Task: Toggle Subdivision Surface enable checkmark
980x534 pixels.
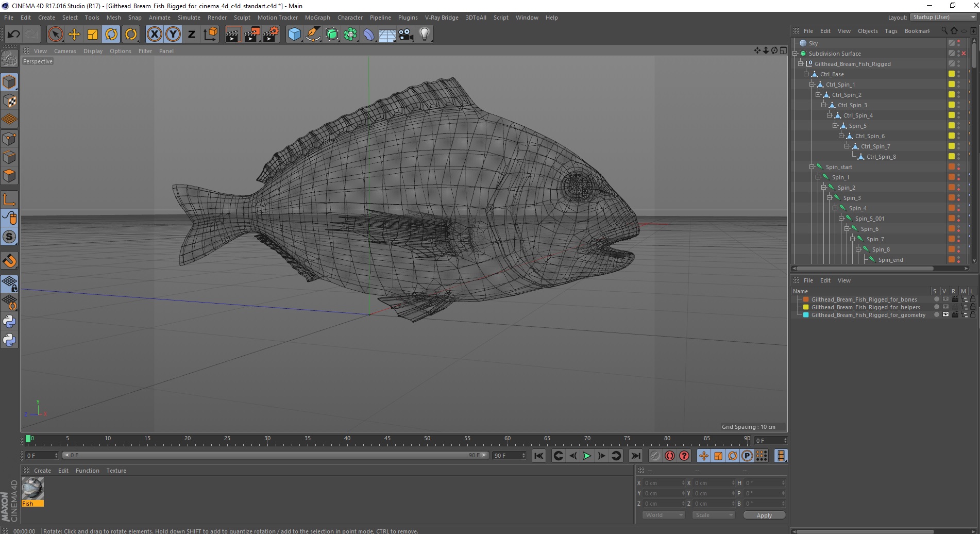Action: tap(963, 54)
